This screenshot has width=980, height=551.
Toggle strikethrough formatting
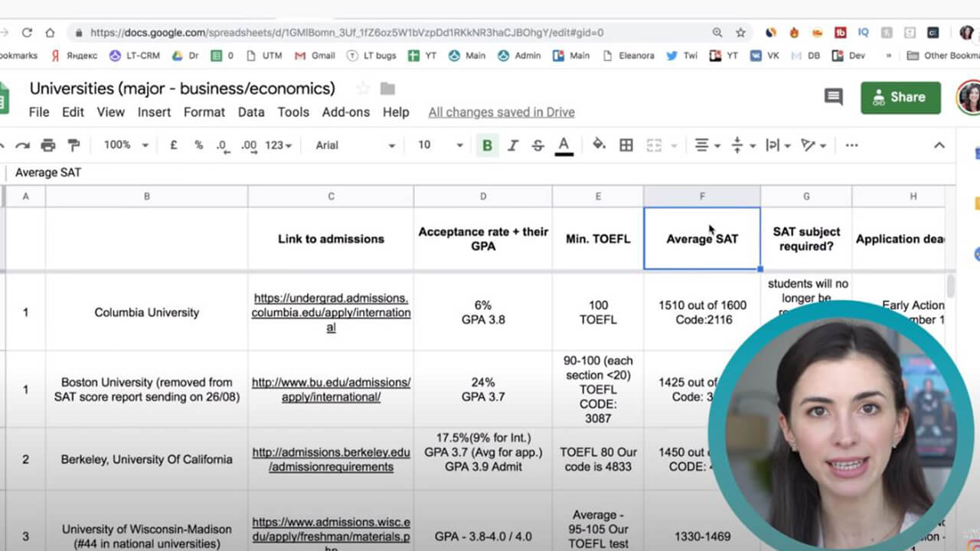tap(537, 145)
